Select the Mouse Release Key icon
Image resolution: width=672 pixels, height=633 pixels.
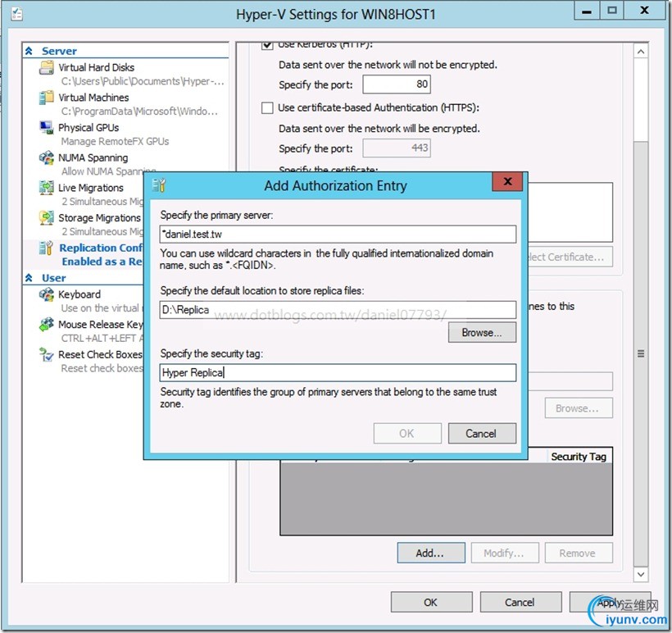coord(46,325)
